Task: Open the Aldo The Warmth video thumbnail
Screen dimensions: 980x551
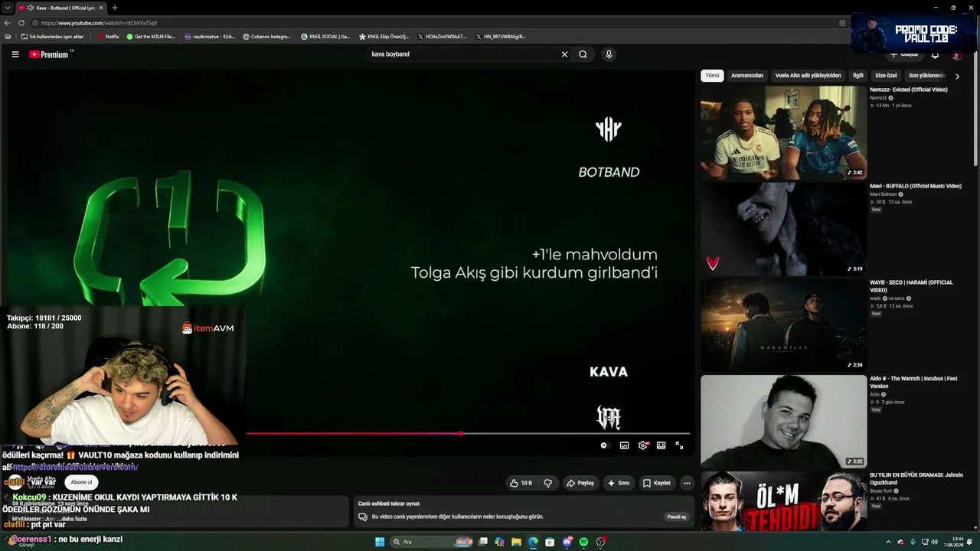Action: point(783,422)
